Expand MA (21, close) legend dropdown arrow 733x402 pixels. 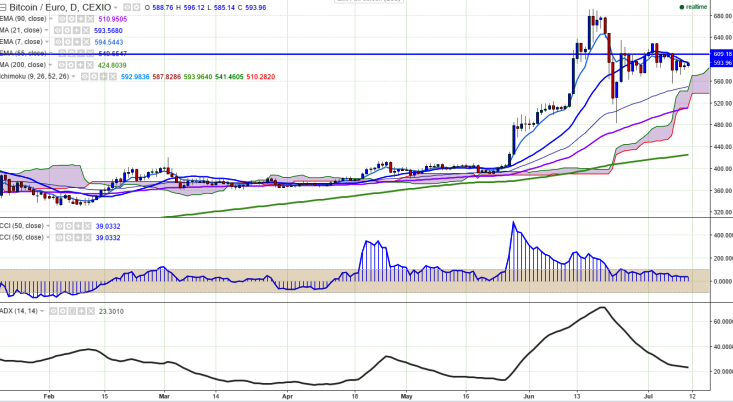pyautogui.click(x=46, y=30)
